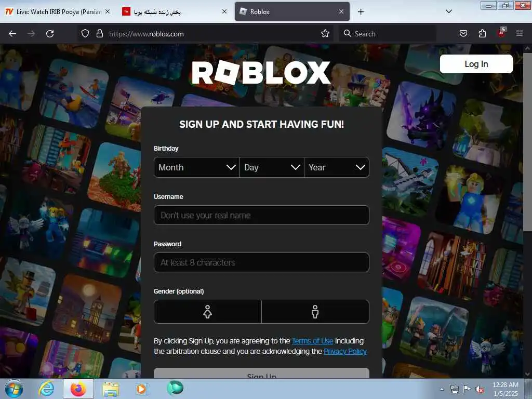
Task: Close the Persian-titled tab
Action: [224, 11]
